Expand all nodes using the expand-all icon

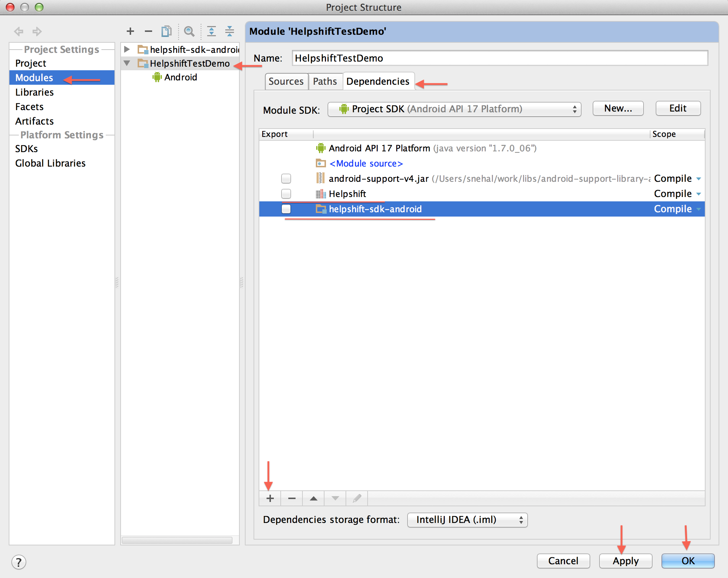tap(211, 31)
